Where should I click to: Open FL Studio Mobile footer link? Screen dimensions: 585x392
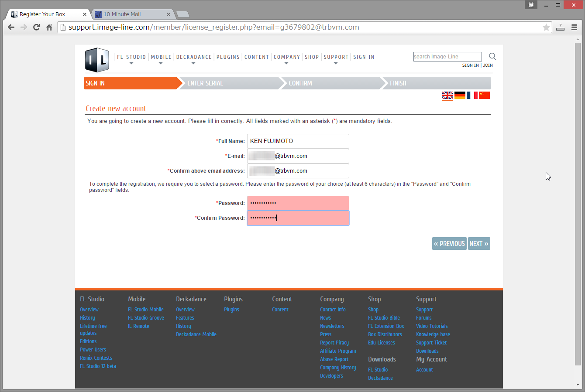(145, 310)
